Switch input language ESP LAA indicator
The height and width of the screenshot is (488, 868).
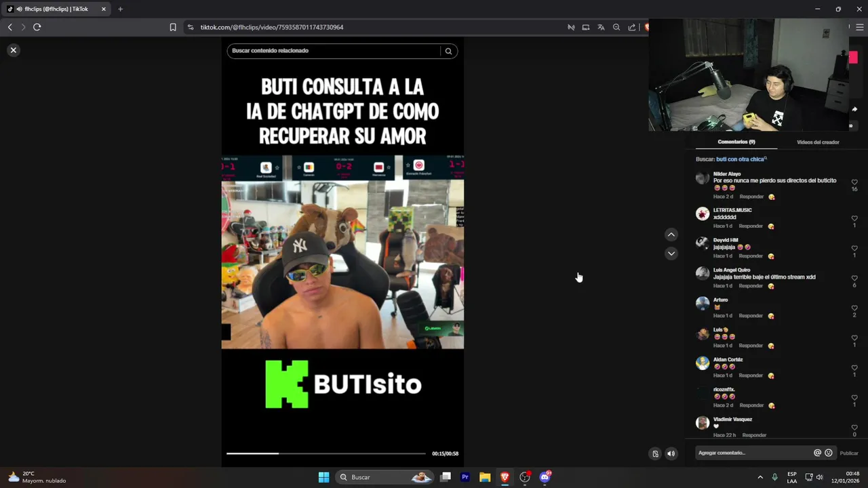point(792,477)
